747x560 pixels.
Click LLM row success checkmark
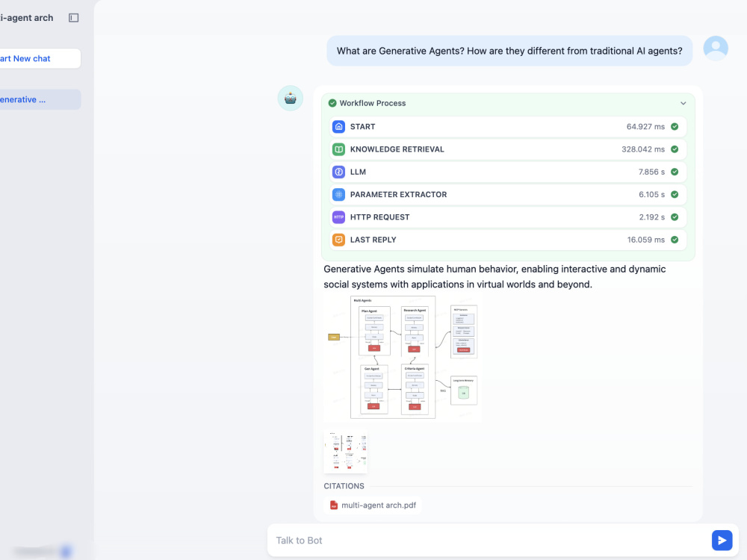675,172
